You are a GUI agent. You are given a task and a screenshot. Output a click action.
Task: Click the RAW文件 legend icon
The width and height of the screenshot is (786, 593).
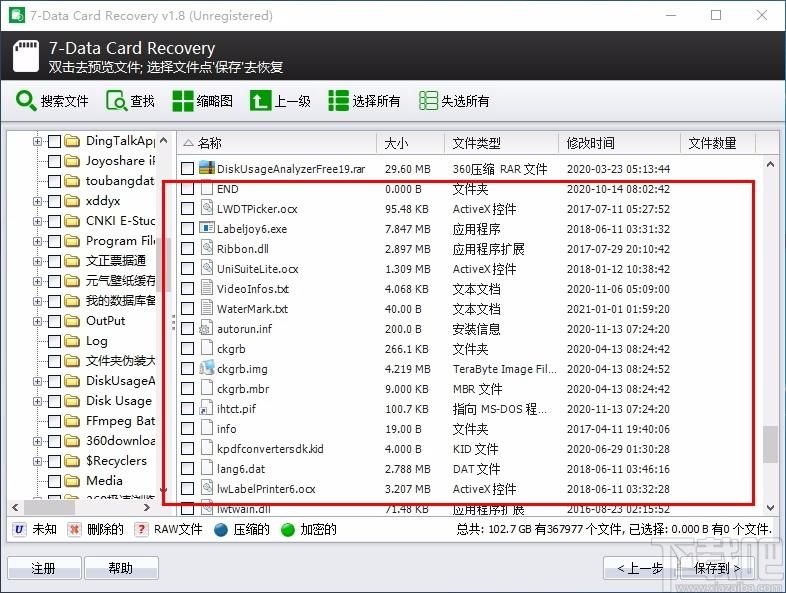click(141, 529)
